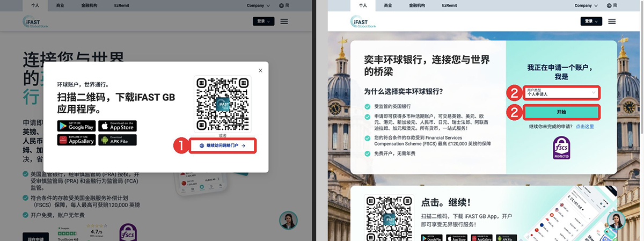Click the APK File badge in the popup

[118, 140]
